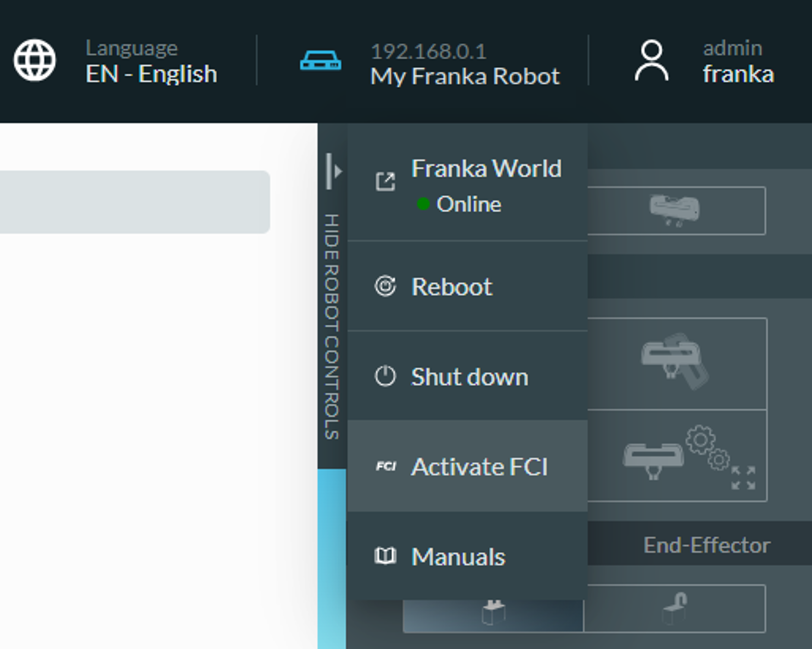812x649 pixels.
Task: Click the Online status under Franka World
Action: click(468, 204)
